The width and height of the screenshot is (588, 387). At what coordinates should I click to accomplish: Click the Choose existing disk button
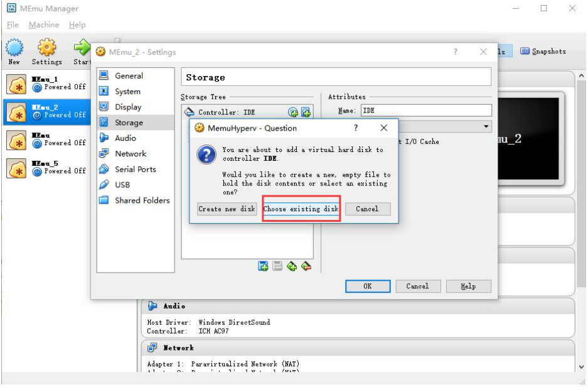coord(301,209)
